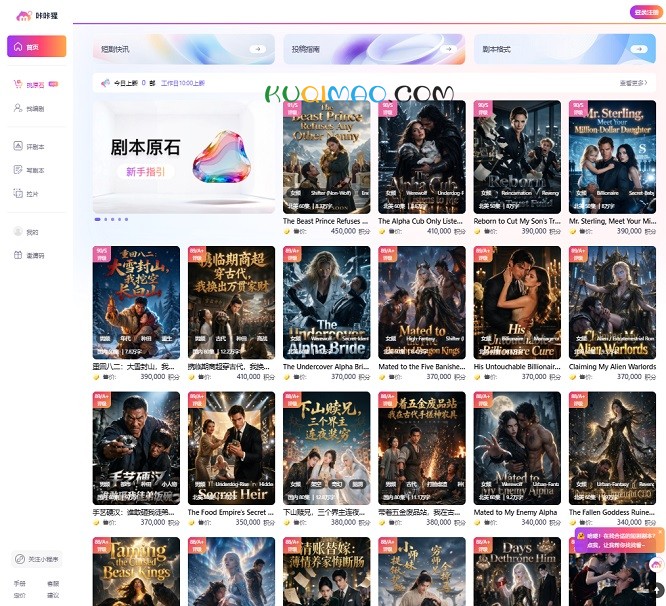Open the 投稿指南 banner card

[374, 49]
